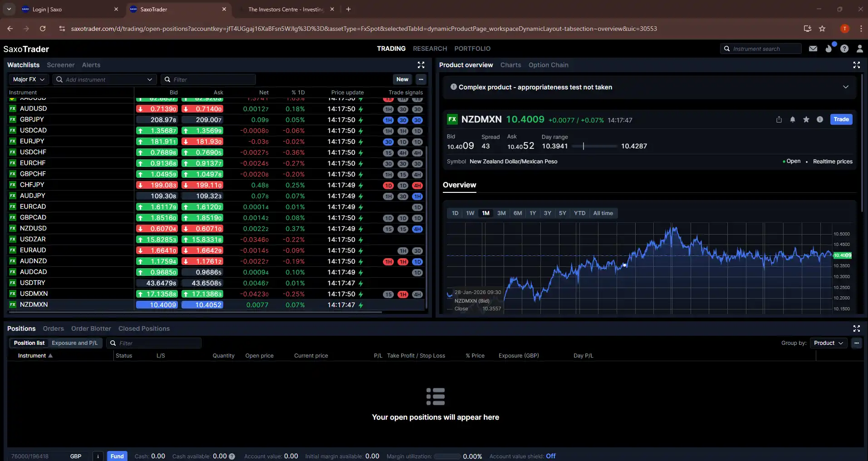
Task: Select the All time chart range
Action: point(603,213)
